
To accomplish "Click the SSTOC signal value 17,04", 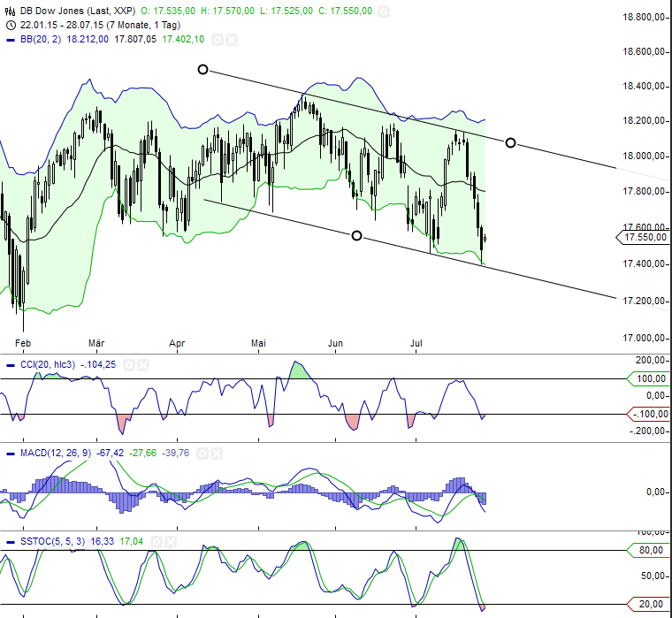I will 132,542.
